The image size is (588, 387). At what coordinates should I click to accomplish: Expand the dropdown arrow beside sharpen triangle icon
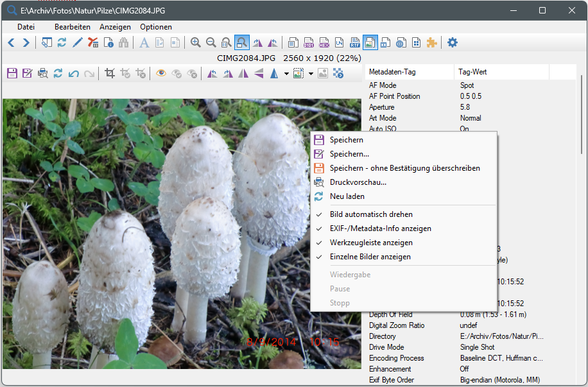pyautogui.click(x=286, y=74)
